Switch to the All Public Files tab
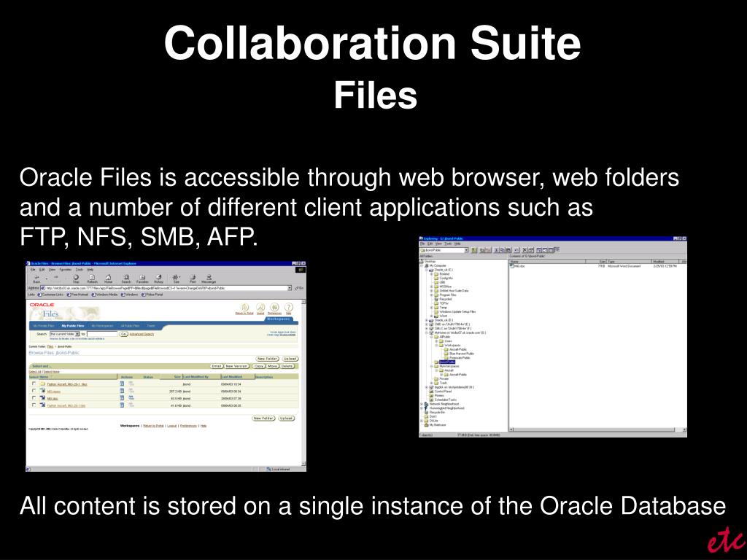747x560 pixels. (x=130, y=326)
